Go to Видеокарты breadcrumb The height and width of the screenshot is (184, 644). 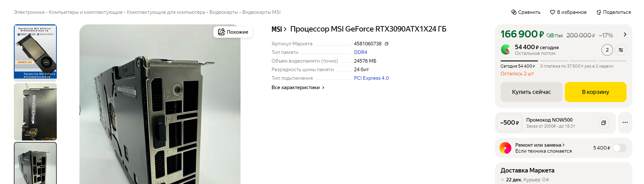(224, 12)
